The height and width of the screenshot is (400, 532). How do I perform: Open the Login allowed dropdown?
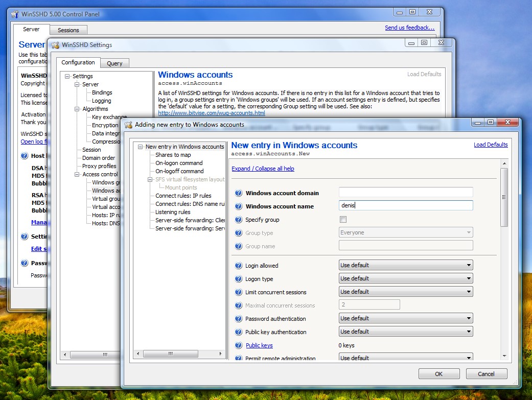468,265
